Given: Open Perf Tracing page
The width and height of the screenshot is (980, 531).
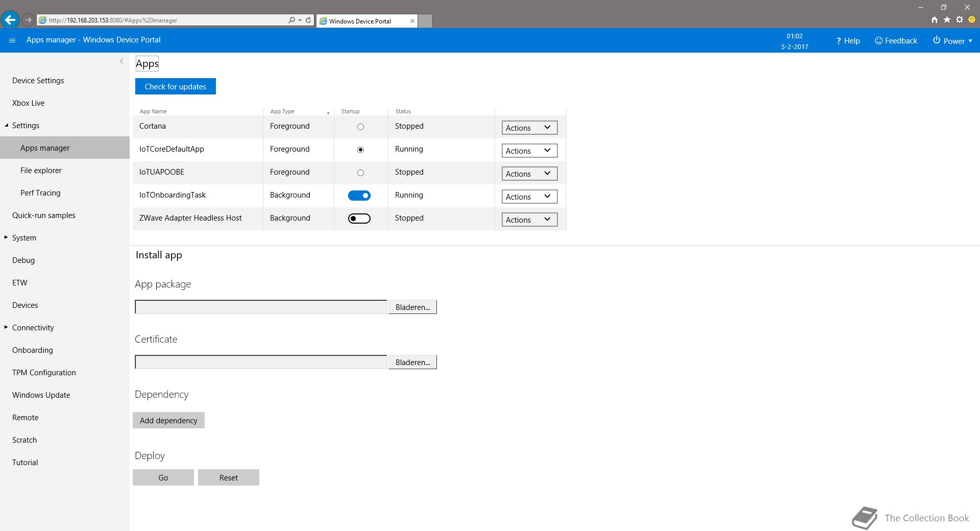Looking at the screenshot, I should tap(40, 193).
